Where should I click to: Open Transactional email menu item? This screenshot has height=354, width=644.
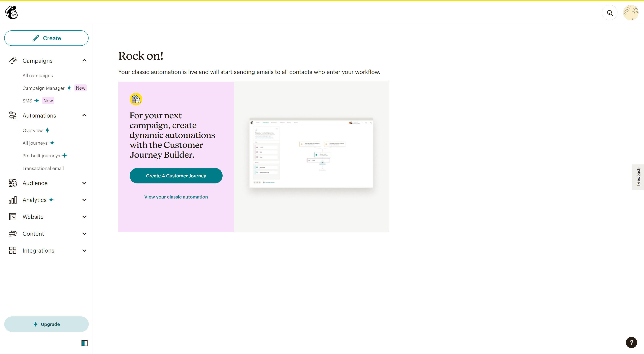point(43,168)
